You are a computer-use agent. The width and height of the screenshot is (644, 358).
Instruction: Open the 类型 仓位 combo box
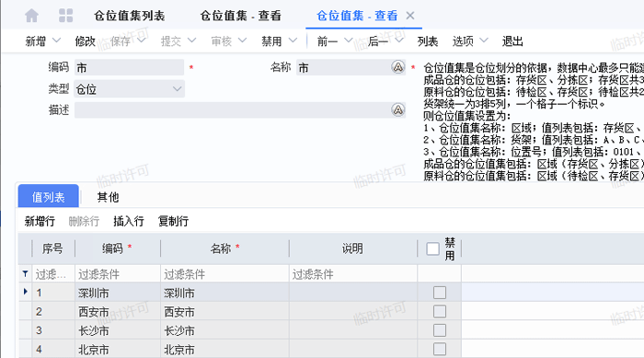coord(129,88)
